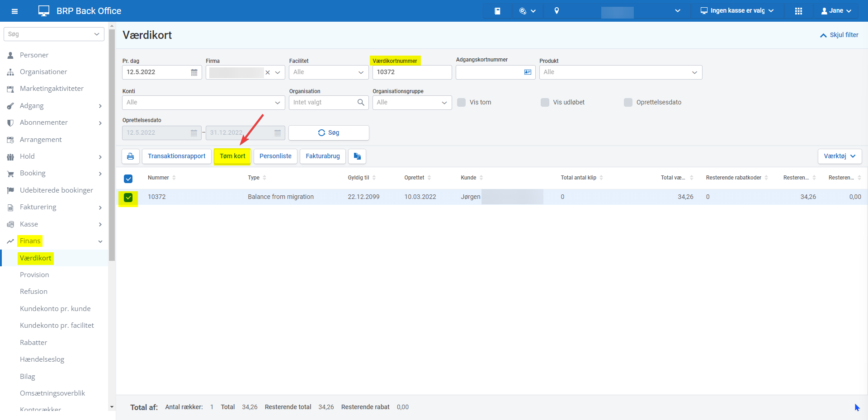The width and height of the screenshot is (868, 420).
Task: Open Udebiterede bookinger in sidebar
Action: click(57, 190)
